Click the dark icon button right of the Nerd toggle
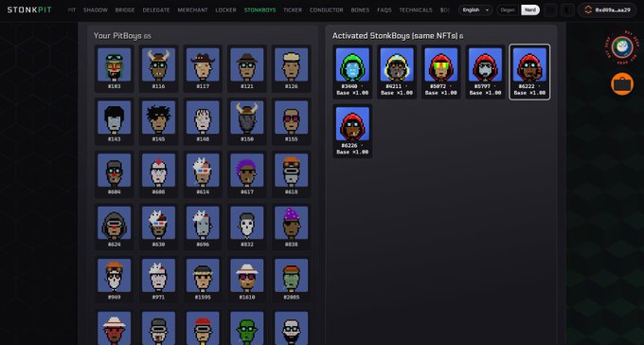 pos(550,9)
